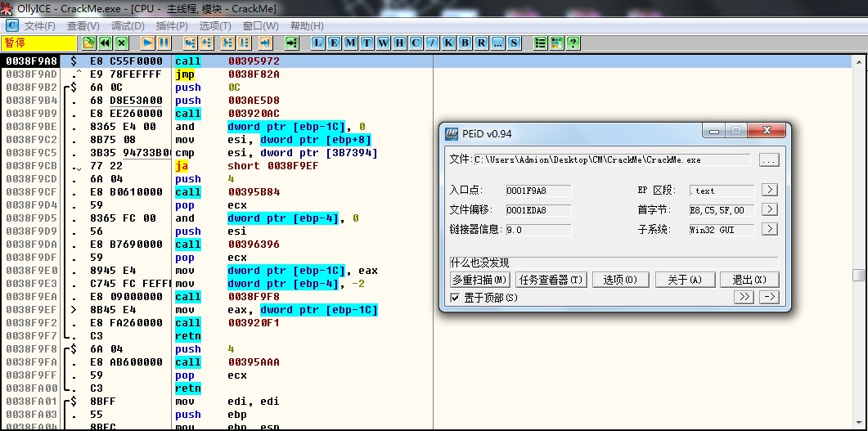868x431 pixels.
Task: Open appearance colors grid icon
Action: 556,43
